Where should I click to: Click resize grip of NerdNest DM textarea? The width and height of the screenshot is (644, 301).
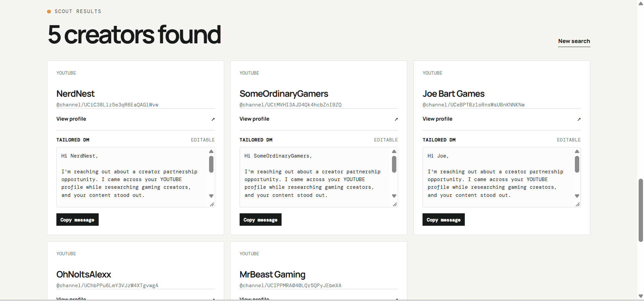(212, 204)
